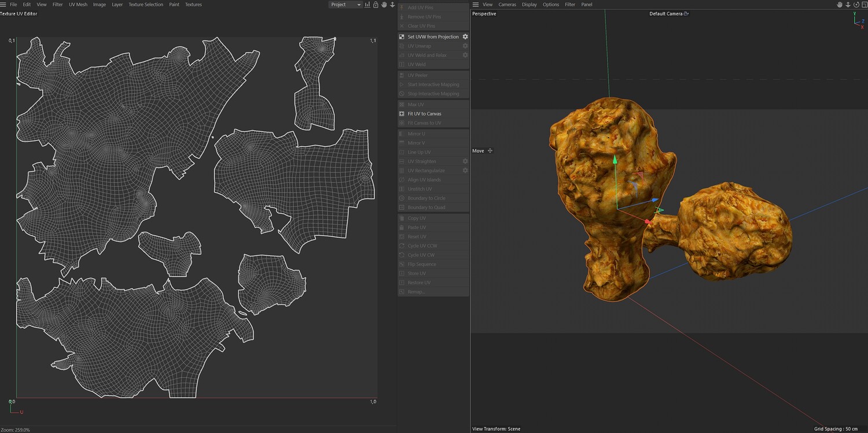This screenshot has width=868, height=433.
Task: Click the Paste UV command
Action: 433,227
